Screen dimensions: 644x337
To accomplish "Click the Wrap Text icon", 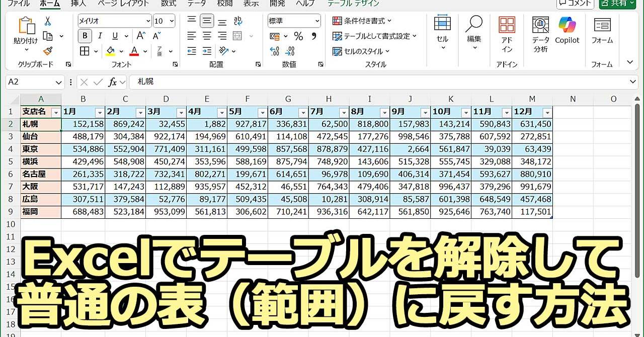I will pyautogui.click(x=238, y=21).
